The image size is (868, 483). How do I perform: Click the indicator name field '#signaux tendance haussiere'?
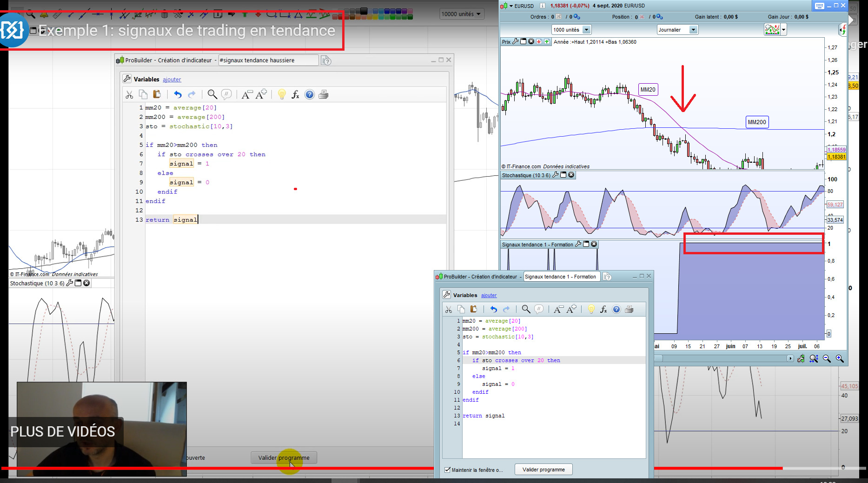click(x=268, y=60)
